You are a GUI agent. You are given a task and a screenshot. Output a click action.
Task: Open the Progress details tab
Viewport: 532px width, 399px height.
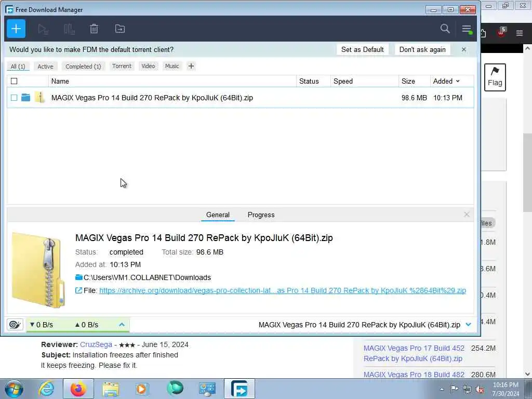click(261, 215)
